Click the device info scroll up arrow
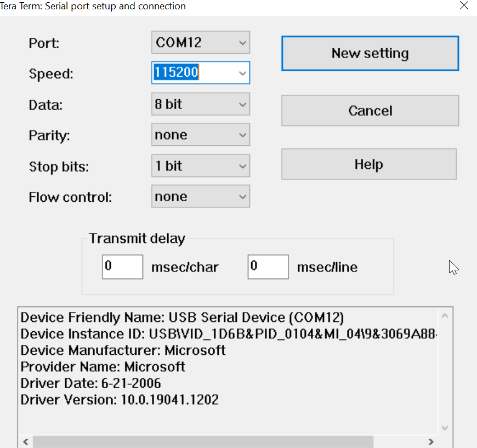This screenshot has height=448, width=477. (445, 316)
